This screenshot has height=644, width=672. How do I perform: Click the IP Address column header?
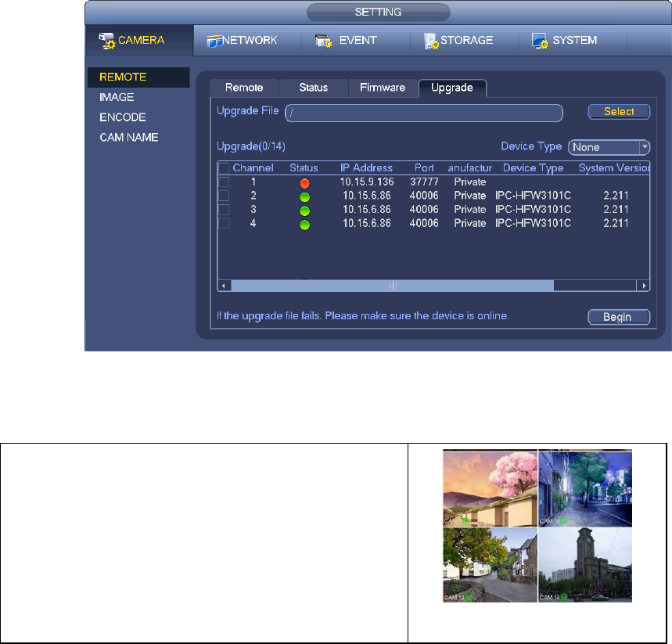[x=366, y=168]
